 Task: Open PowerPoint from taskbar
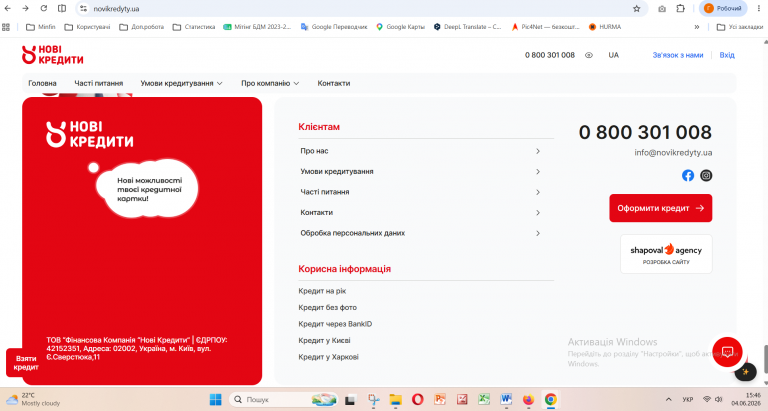coord(440,399)
